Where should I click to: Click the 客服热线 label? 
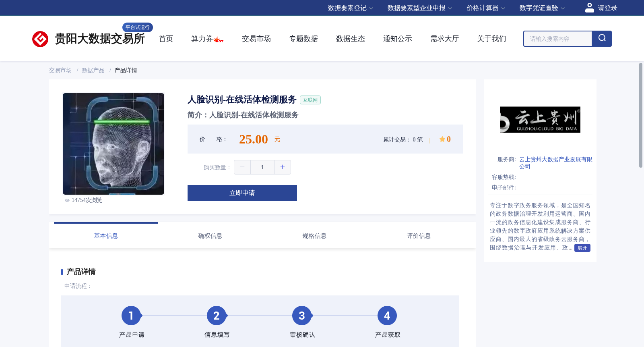coord(504,177)
